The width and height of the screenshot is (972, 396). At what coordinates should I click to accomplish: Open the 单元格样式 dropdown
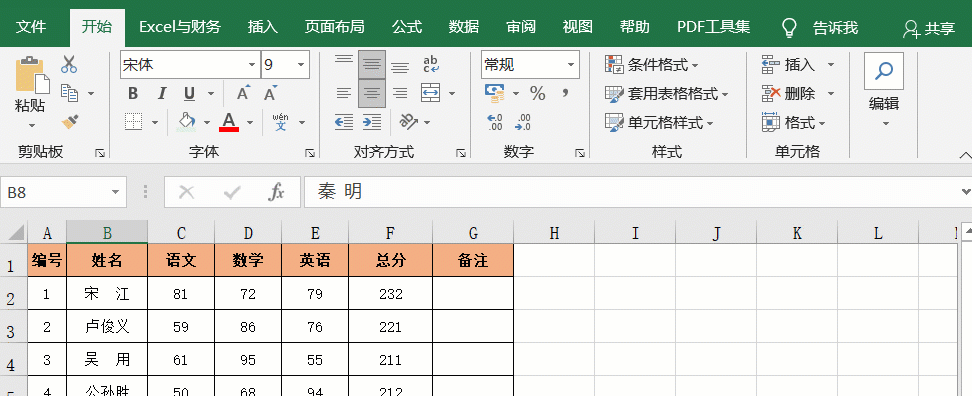(659, 122)
